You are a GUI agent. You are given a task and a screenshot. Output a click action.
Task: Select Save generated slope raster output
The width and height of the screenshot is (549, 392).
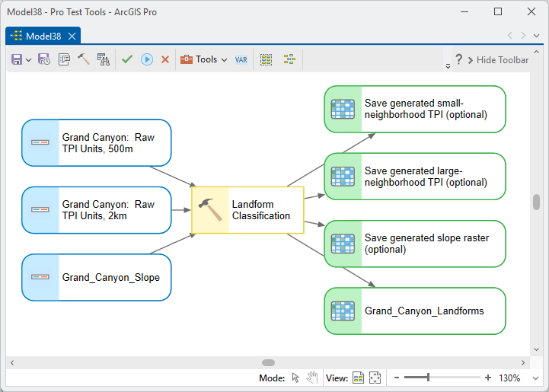coord(415,244)
